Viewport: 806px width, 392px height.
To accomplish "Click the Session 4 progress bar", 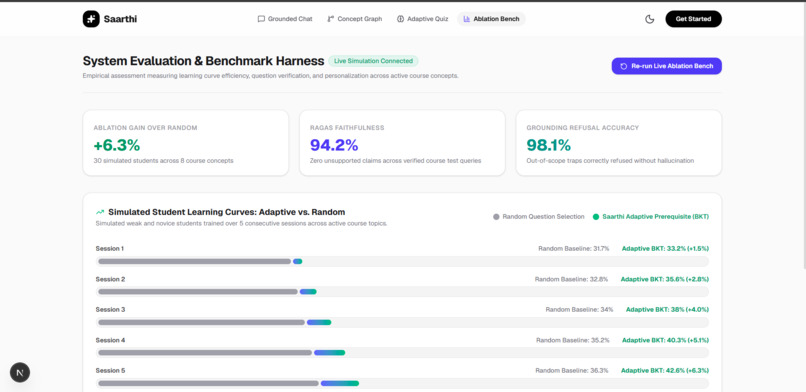I will coord(402,353).
